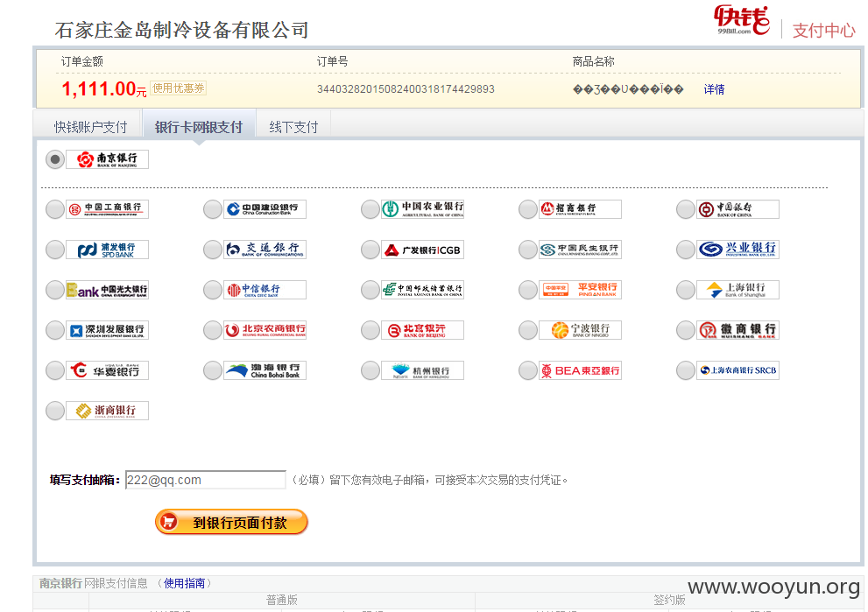The image size is (868, 612).
Task: Click the China Minsheng Bank logo
Action: pyautogui.click(x=580, y=250)
